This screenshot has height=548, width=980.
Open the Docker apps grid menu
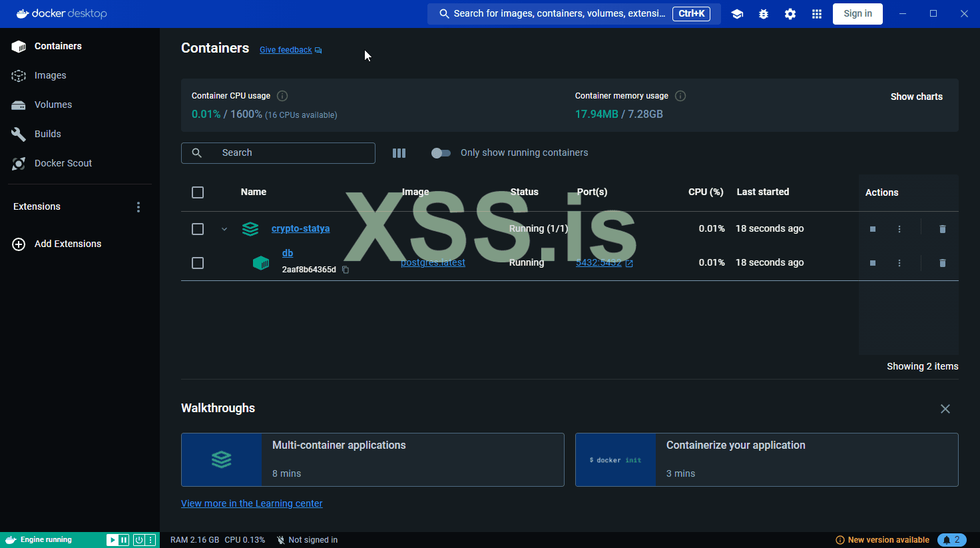click(x=817, y=14)
